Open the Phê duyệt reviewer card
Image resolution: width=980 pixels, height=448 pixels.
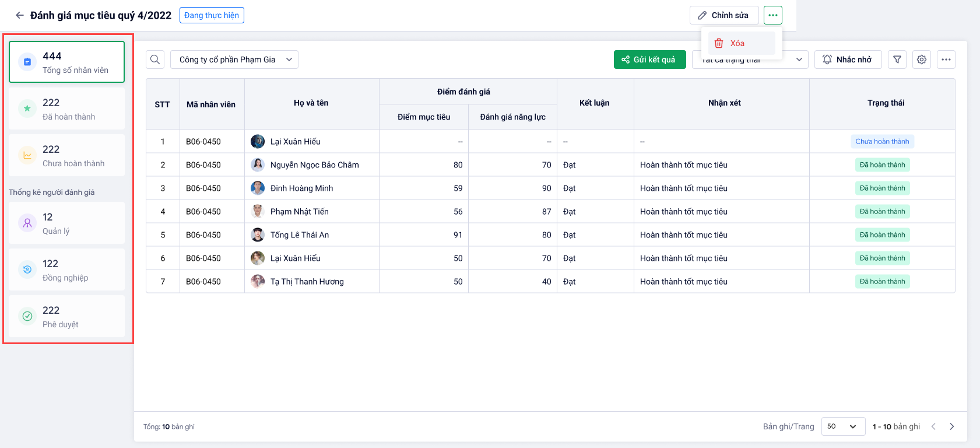point(66,316)
